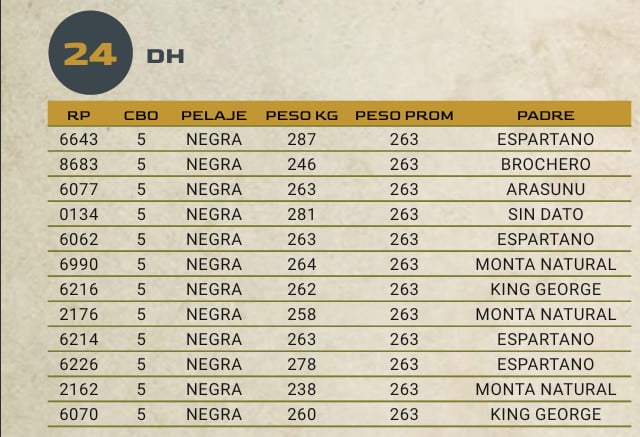This screenshot has width=640, height=437.
Task: Click the PADRE column header
Action: [545, 115]
